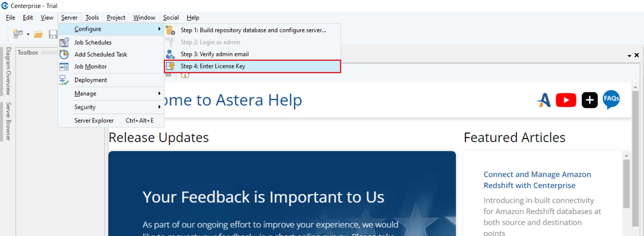Expand the Manage submenu
Viewport: 644px width, 236px height.
pyautogui.click(x=111, y=94)
